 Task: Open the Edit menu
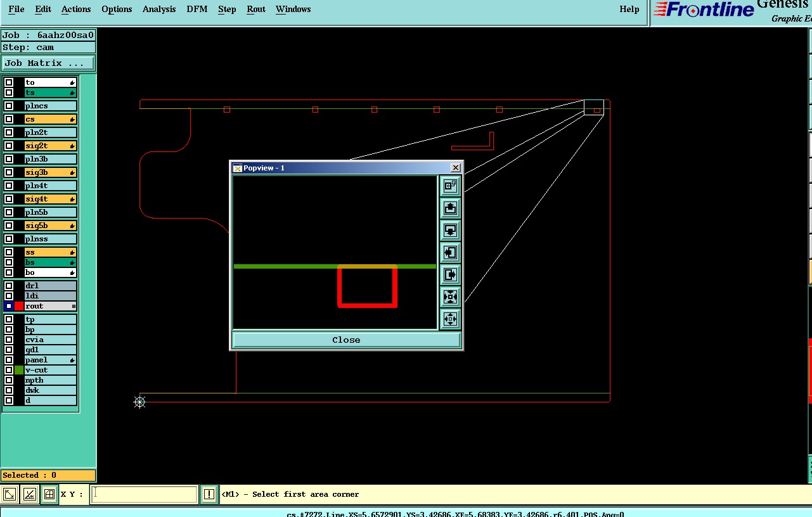pos(43,9)
